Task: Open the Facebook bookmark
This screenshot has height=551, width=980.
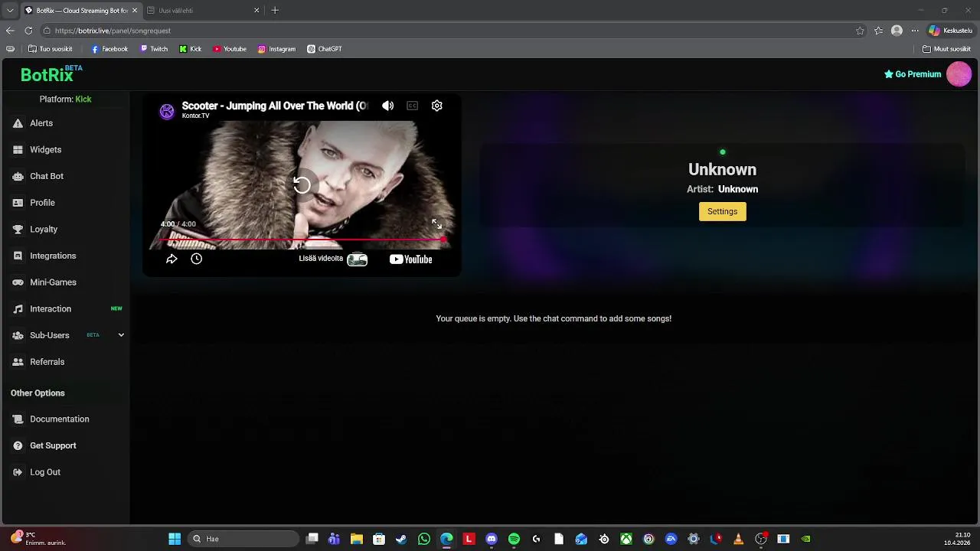Action: [109, 49]
